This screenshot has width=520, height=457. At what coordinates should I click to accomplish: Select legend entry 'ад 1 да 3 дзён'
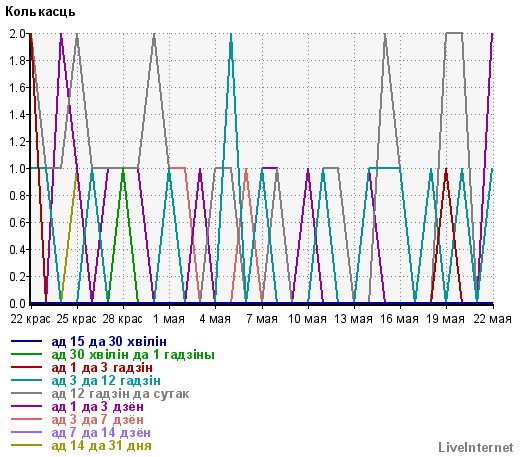click(98, 407)
